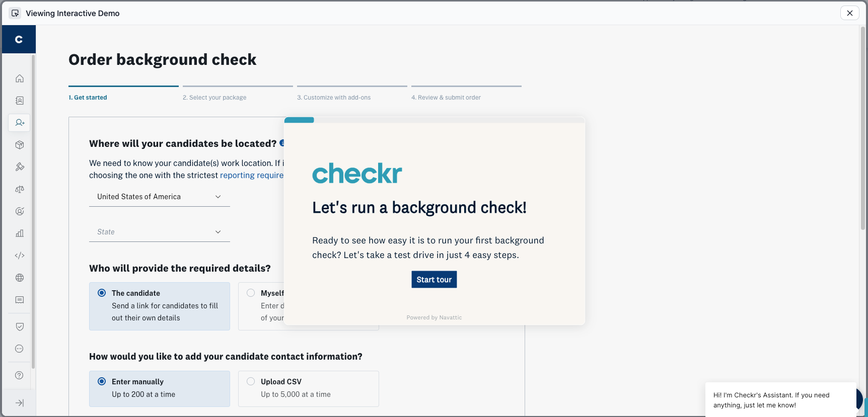Screen dimensions: 868x417
Task: Open the bar chart analytics icon
Action: [20, 233]
